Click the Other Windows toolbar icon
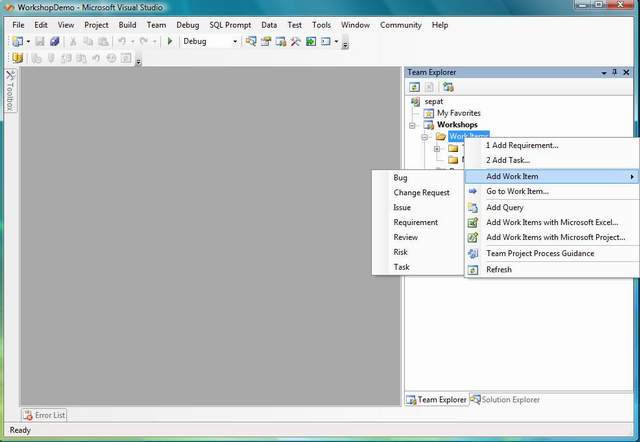 [326, 41]
